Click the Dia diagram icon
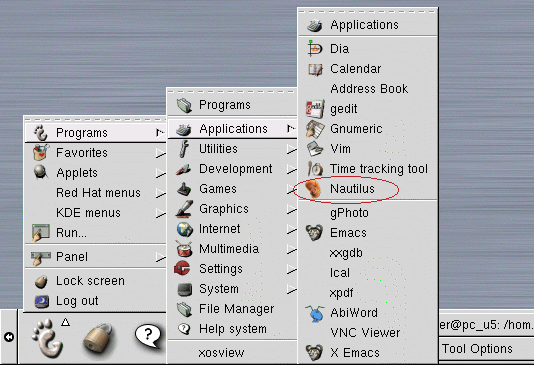Viewport: 534px width, 365px height. click(x=314, y=48)
